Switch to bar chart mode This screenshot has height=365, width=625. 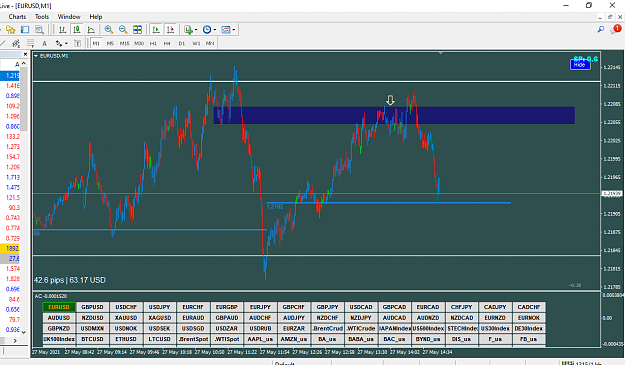62,29
